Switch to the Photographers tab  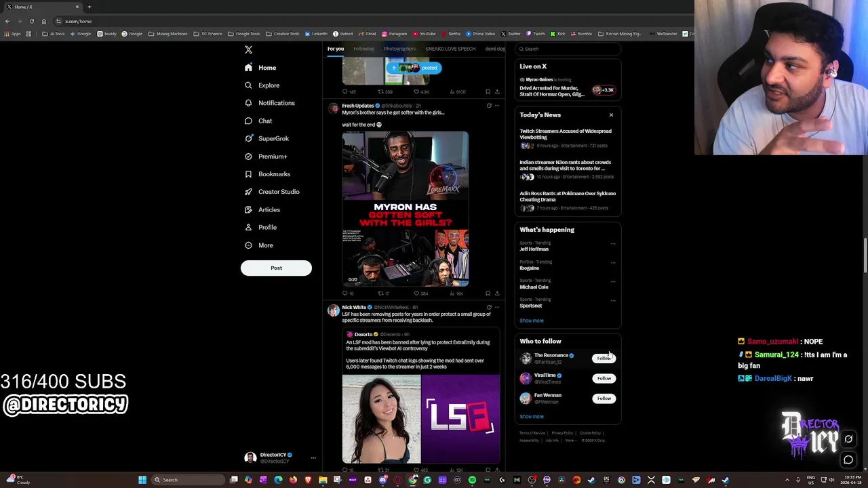(399, 49)
